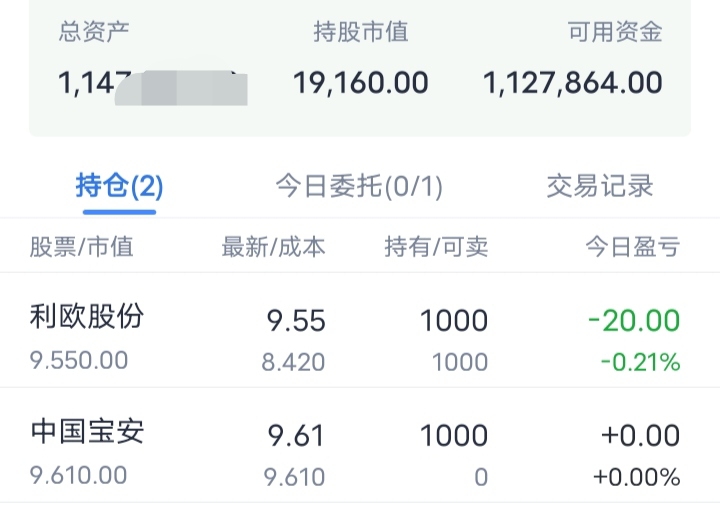Tap 利欧股份 daily loss -20.00
Screen dimensions: 720x512
[634, 320]
